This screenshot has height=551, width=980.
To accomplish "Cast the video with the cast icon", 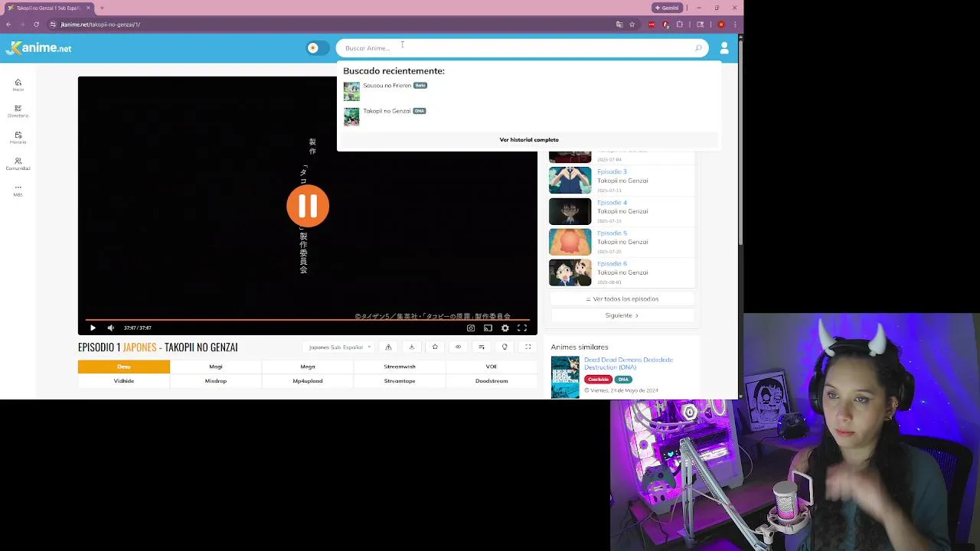I will (488, 328).
